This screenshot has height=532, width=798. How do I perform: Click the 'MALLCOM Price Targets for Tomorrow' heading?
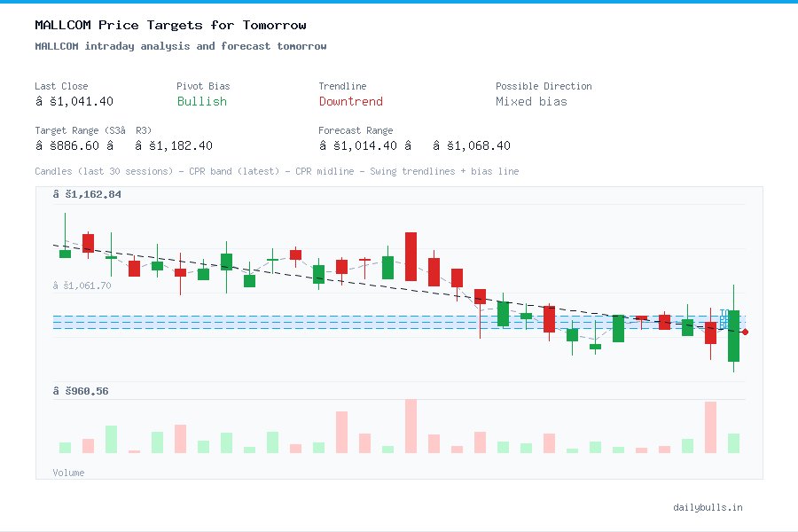tap(170, 25)
